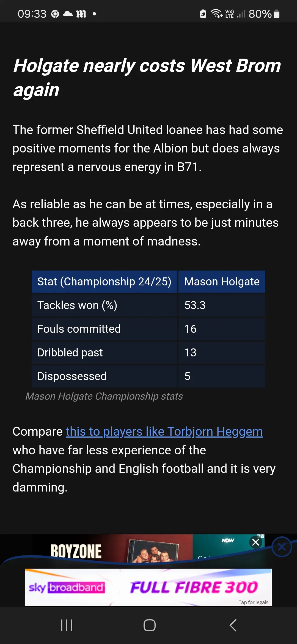Tap the 'Mason Holgate' table header cell

click(222, 282)
